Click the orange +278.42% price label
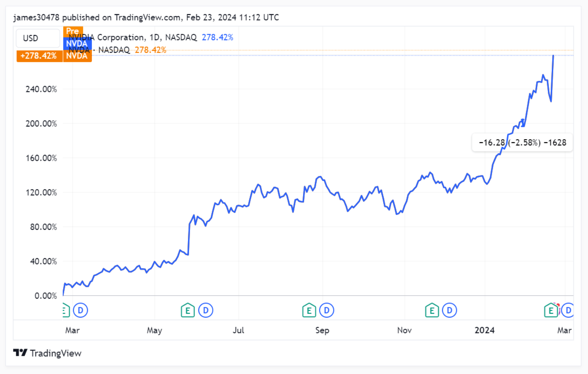 tap(39, 56)
